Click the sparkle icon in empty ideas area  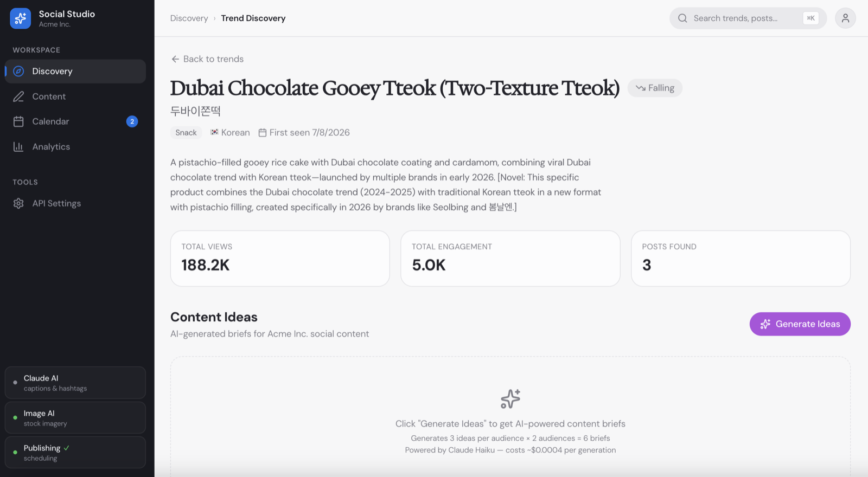(x=510, y=399)
